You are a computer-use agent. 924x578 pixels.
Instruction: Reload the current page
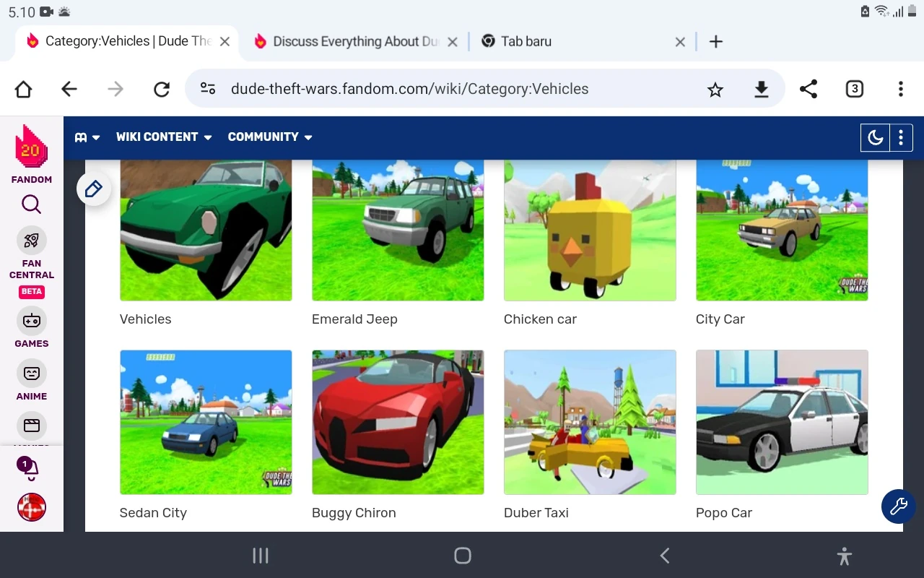[162, 89]
